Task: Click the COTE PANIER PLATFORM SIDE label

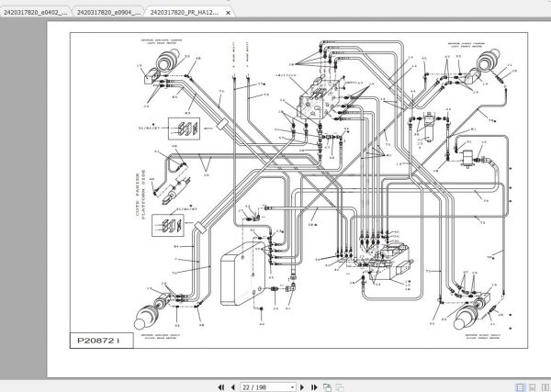Action: point(141,195)
